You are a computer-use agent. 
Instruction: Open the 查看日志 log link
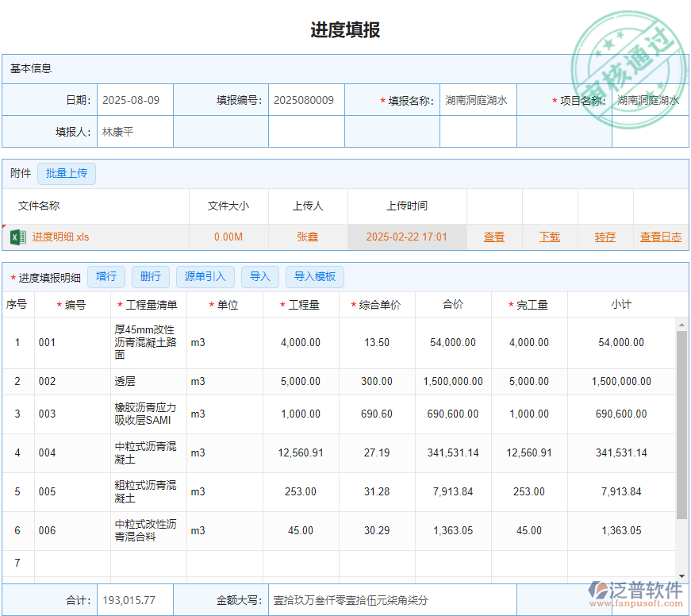[659, 237]
